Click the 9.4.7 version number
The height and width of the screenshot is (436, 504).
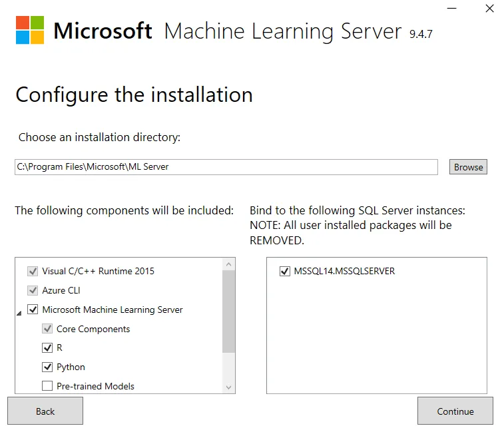coord(421,34)
